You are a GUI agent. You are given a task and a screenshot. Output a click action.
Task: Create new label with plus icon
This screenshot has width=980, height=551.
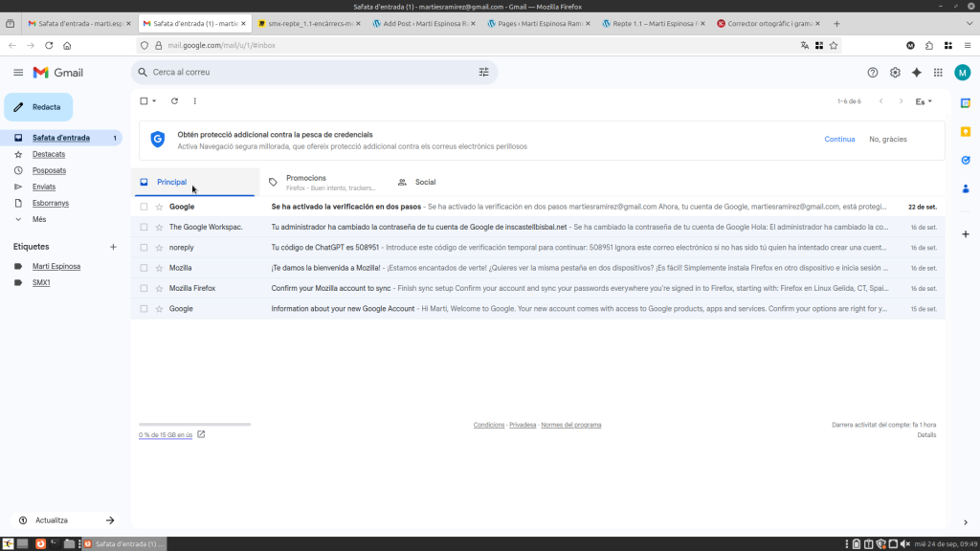pos(113,247)
